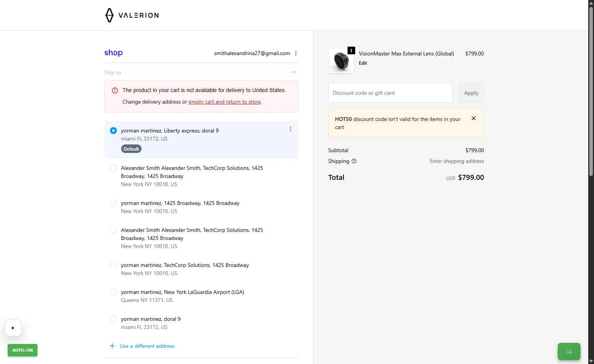Image resolution: width=594 pixels, height=364 pixels.
Task: Click the quantity badge on product image
Action: tap(351, 50)
